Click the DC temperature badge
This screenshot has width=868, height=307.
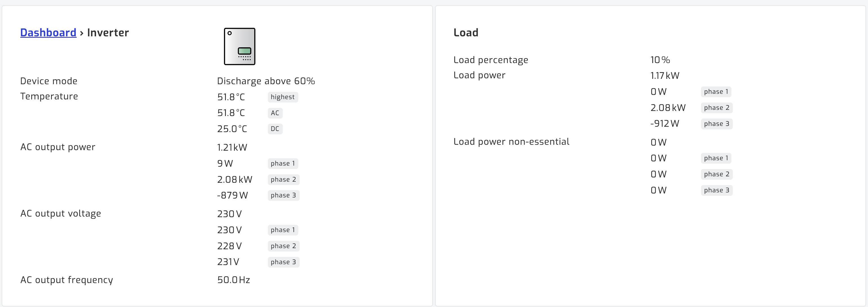[x=275, y=129]
